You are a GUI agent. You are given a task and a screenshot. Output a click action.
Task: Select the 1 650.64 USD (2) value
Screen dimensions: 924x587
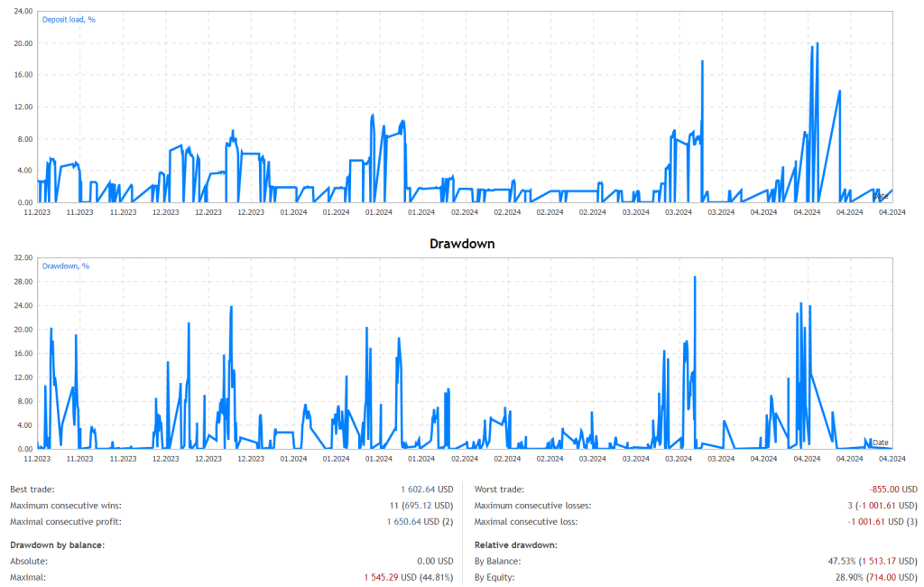click(x=422, y=522)
